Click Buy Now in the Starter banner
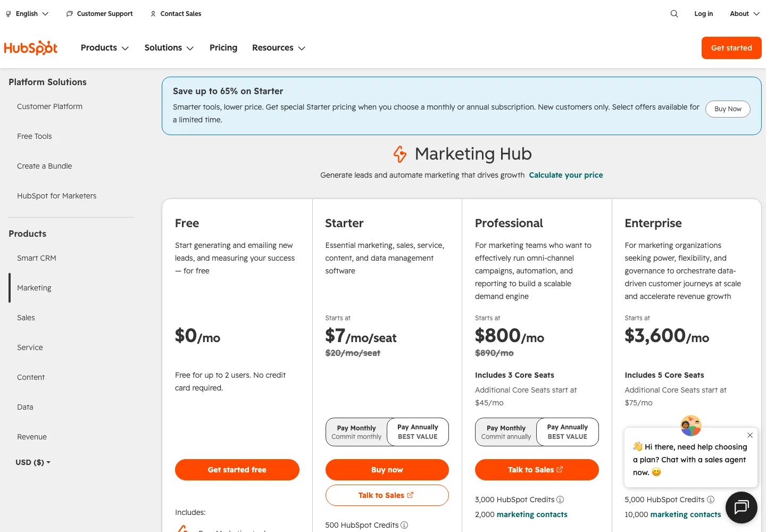Image resolution: width=766 pixels, height=532 pixels. [x=728, y=109]
